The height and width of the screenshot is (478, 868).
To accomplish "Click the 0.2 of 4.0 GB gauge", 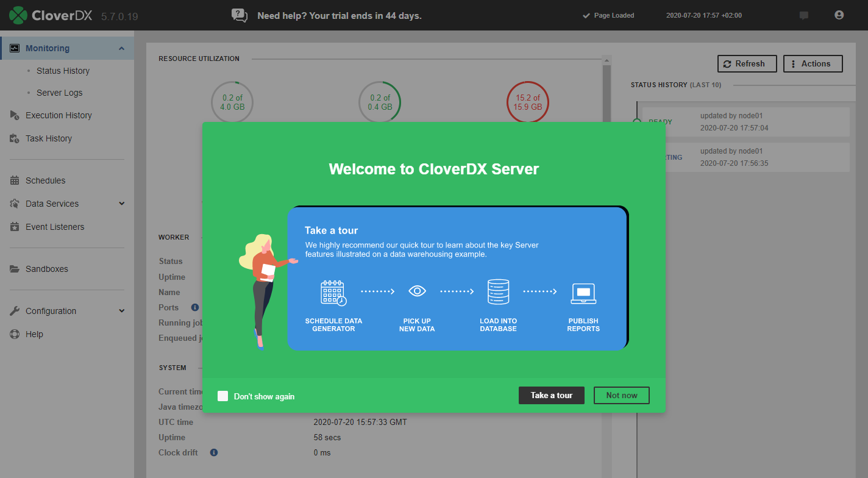I will pos(232,102).
